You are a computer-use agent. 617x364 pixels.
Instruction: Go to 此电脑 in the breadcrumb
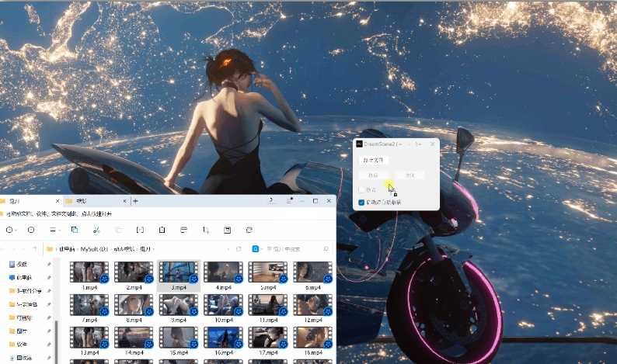pos(67,249)
